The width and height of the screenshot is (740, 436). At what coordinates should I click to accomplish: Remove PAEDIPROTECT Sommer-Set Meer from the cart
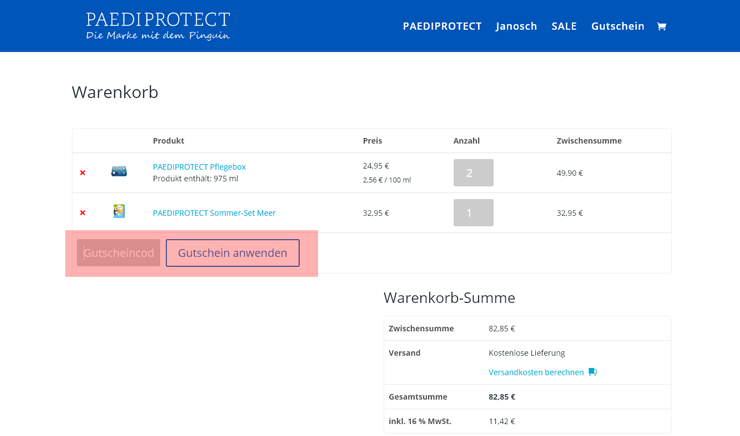click(x=83, y=213)
